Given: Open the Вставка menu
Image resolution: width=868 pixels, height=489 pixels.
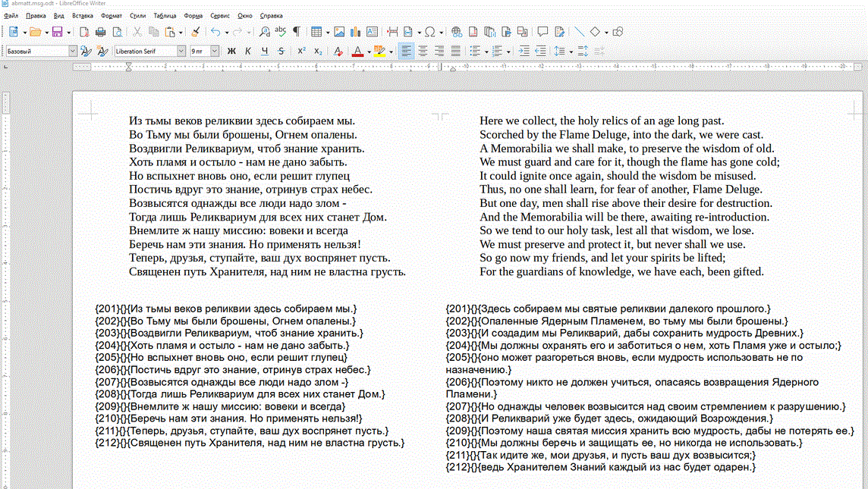Looking at the screenshot, I should tap(83, 15).
